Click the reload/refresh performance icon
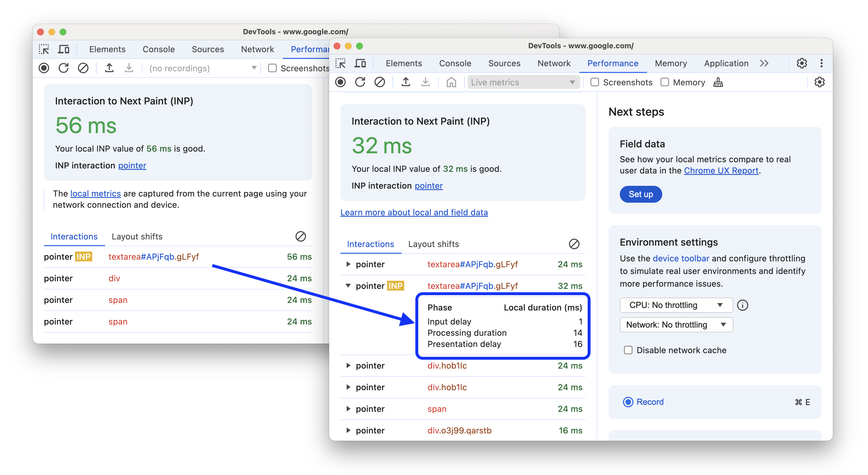Viewport: 868px width, 475px height. [360, 83]
